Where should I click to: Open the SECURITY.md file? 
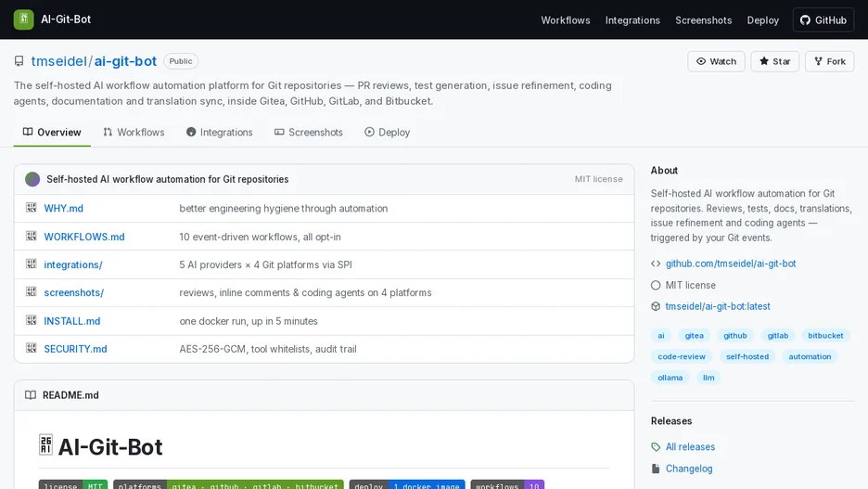point(75,349)
